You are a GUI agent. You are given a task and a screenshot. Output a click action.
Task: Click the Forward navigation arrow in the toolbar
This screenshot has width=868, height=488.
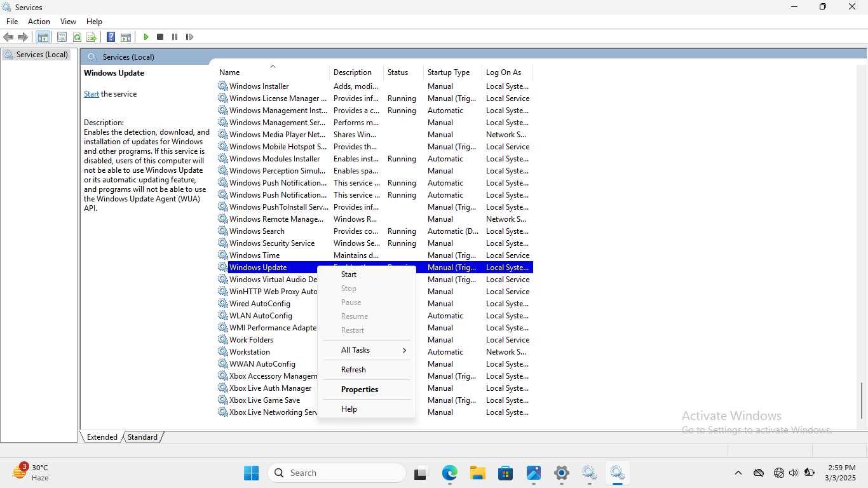pos(23,36)
